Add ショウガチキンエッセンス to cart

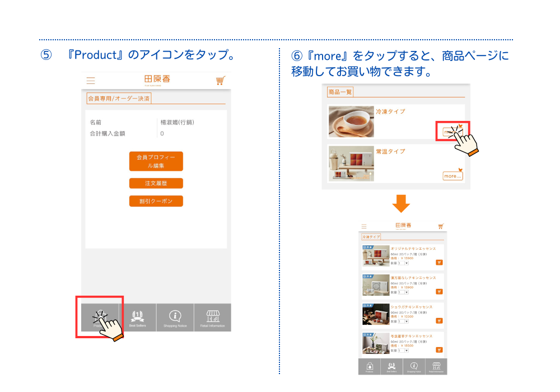point(439,321)
